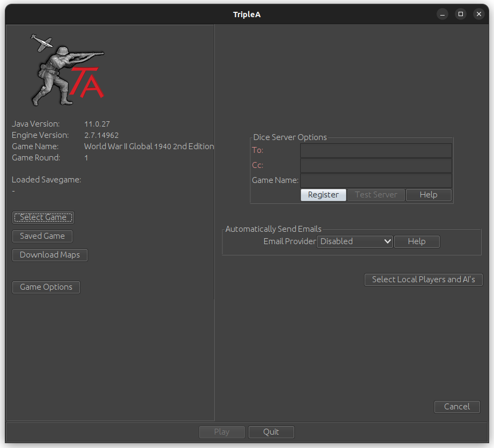The width and height of the screenshot is (494, 448).
Task: Click the Engine Version label
Action: pyautogui.click(x=40, y=135)
